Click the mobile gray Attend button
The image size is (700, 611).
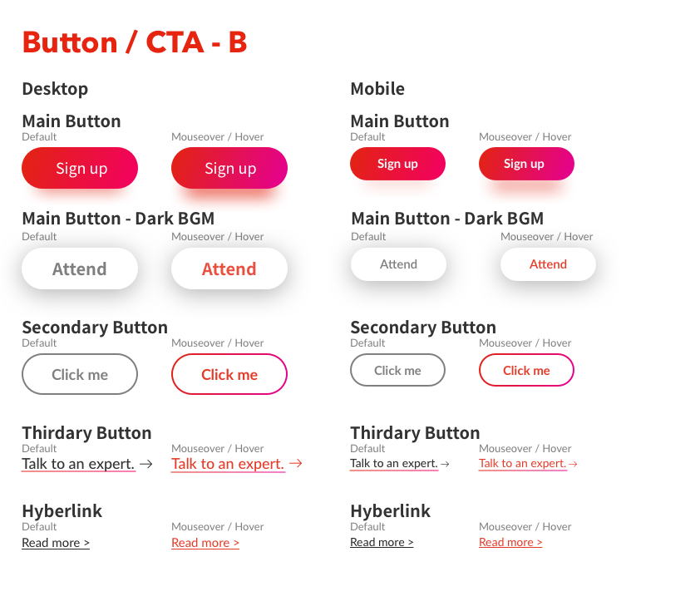point(399,264)
